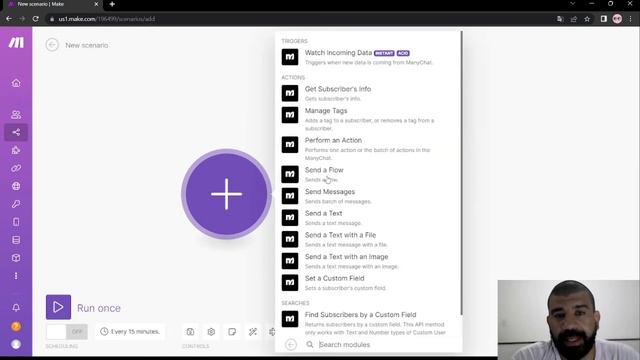The height and width of the screenshot is (360, 640).
Task: Click the browser Forward button
Action: pos(22,19)
